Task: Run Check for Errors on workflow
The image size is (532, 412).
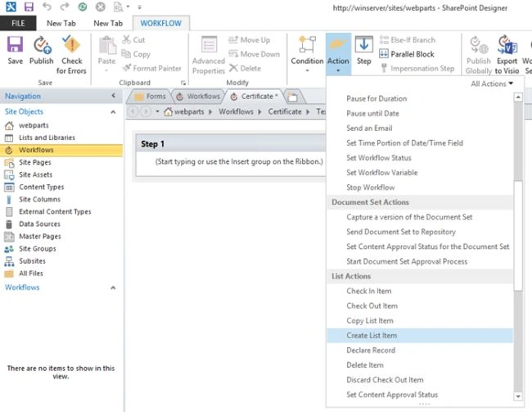Action: pyautogui.click(x=71, y=55)
